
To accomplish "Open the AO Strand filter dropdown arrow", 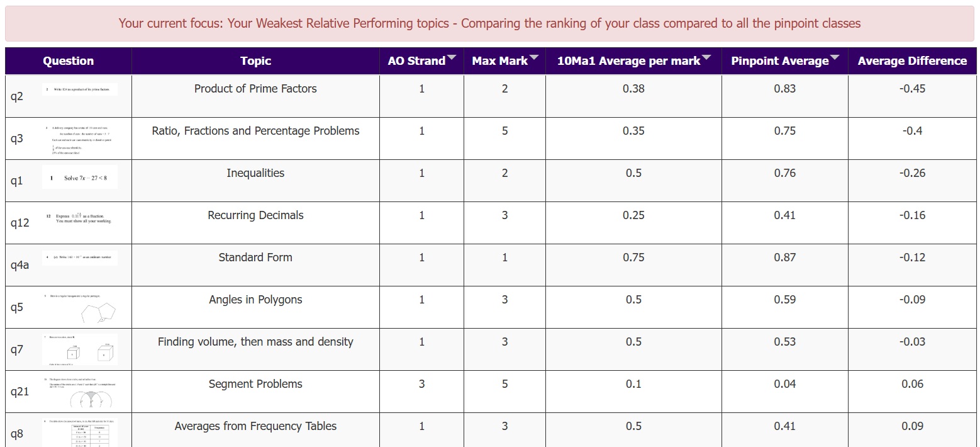I will coord(451,59).
